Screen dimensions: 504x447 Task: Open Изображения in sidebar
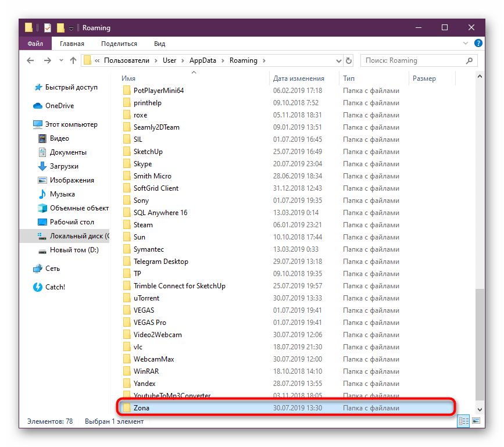pyautogui.click(x=66, y=180)
